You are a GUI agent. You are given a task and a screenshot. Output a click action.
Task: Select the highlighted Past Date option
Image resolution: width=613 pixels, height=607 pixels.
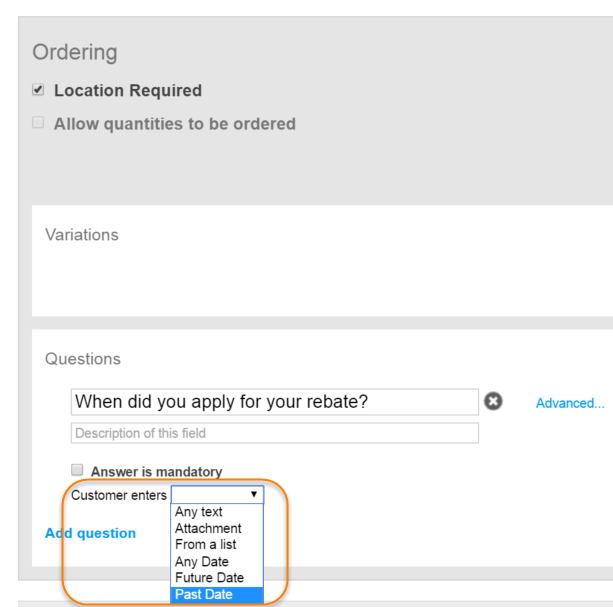click(x=203, y=594)
